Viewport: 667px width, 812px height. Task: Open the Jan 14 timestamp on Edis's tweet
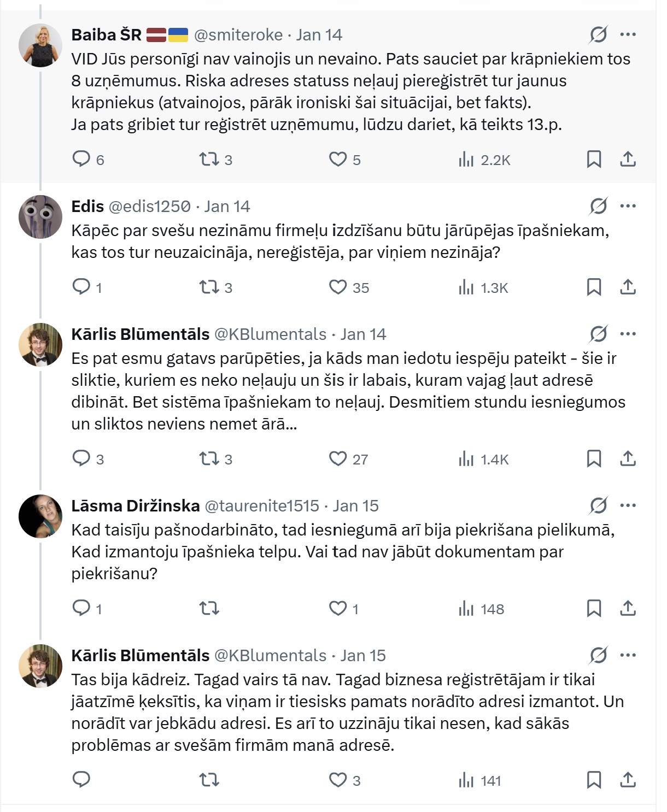tap(227, 207)
